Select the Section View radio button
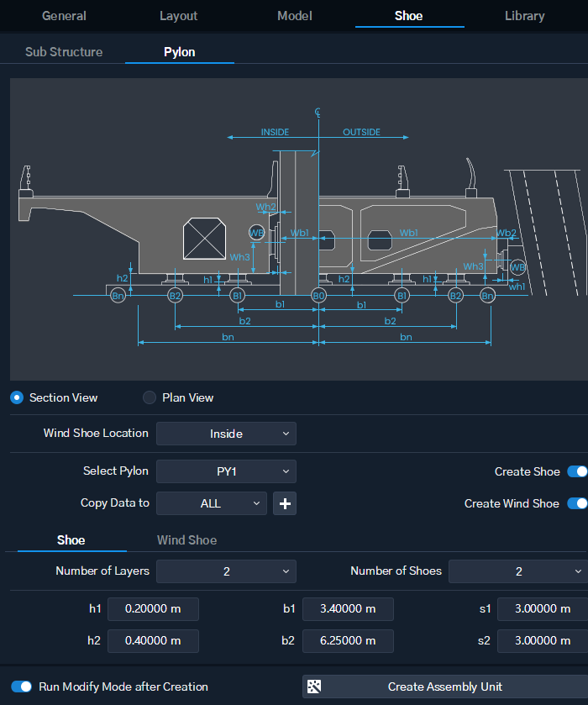 click(x=17, y=397)
